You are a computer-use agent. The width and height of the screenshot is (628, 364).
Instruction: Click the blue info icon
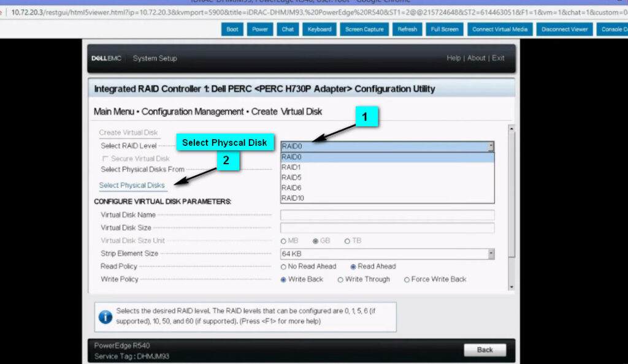pyautogui.click(x=105, y=317)
